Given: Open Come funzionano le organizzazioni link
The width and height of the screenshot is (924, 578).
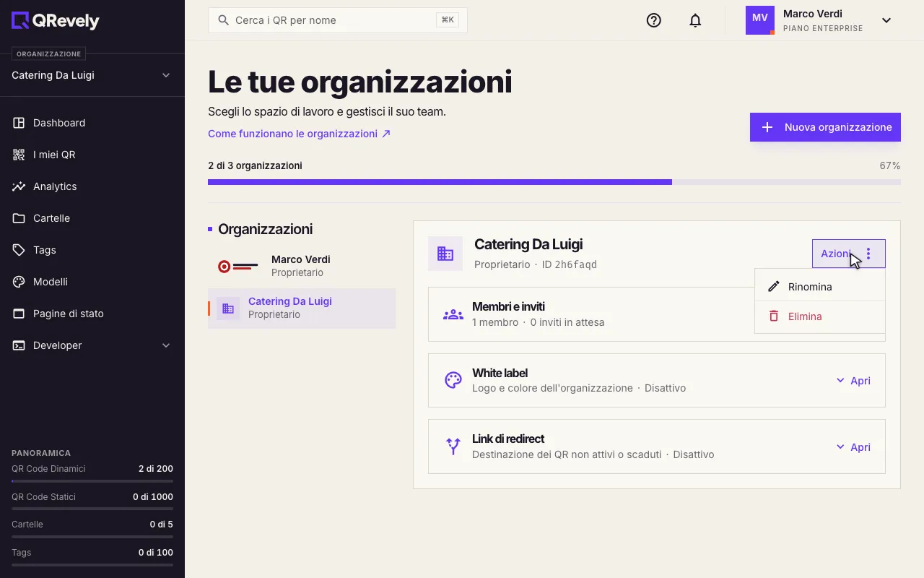Looking at the screenshot, I should [x=299, y=134].
